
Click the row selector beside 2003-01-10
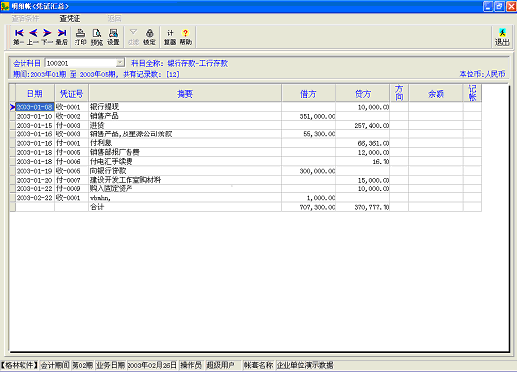[12, 116]
